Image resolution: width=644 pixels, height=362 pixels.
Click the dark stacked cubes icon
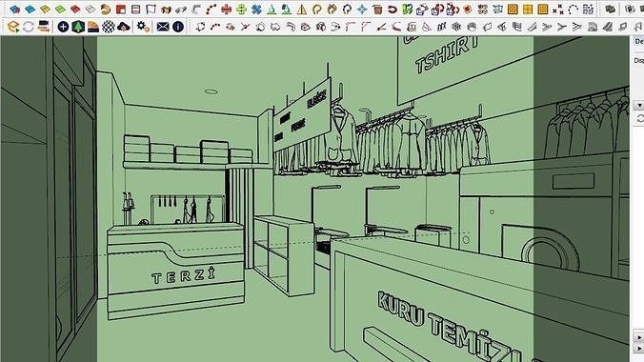(611, 9)
